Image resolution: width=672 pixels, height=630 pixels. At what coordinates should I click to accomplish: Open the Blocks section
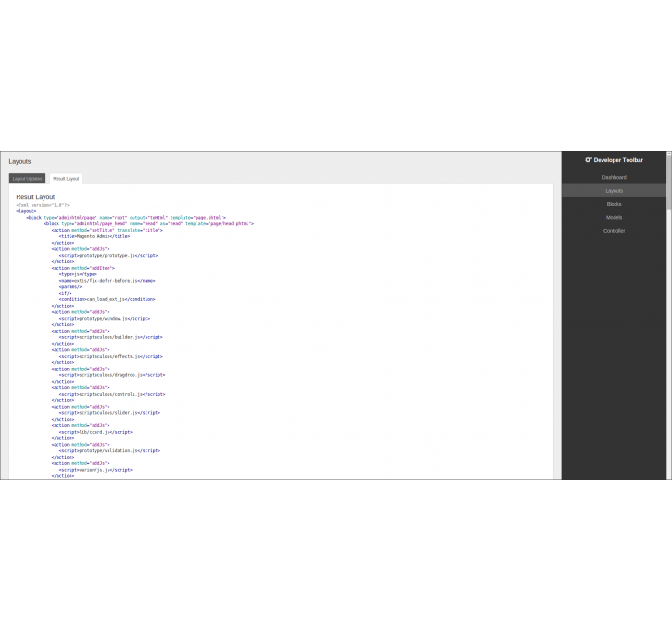(614, 204)
